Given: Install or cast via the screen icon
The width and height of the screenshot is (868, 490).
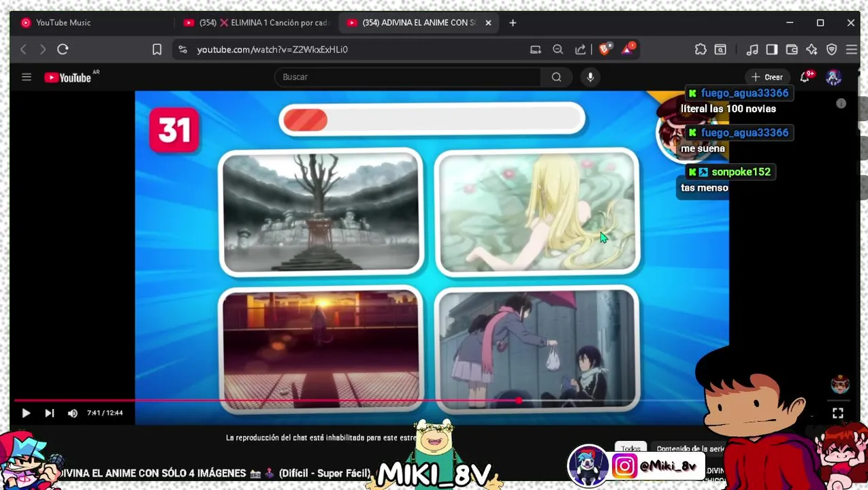Looking at the screenshot, I should tap(536, 50).
